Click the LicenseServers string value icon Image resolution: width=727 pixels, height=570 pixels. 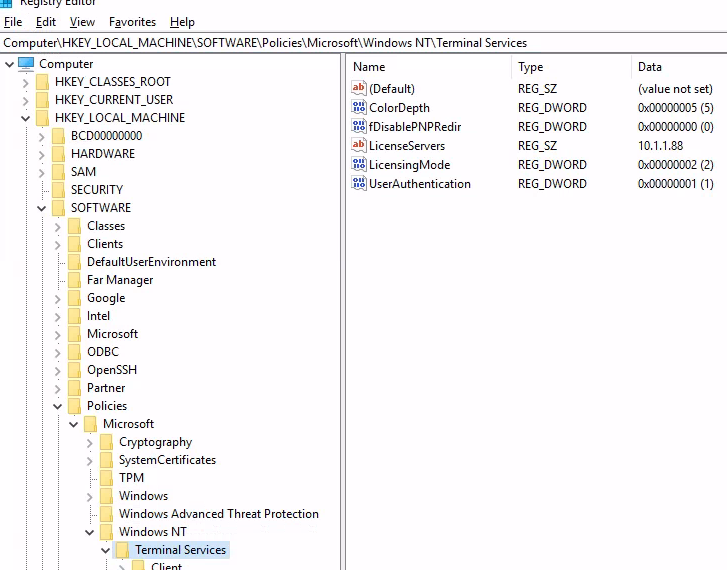click(x=359, y=146)
